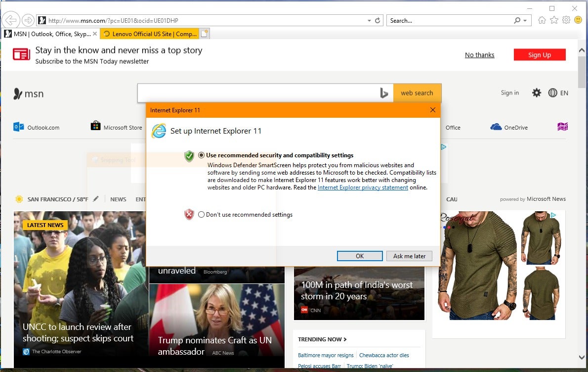The image size is (588, 372).
Task: Click the weather sun icon for San Francisco
Action: (19, 199)
